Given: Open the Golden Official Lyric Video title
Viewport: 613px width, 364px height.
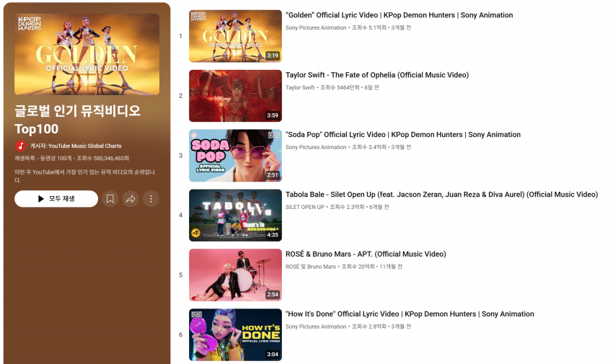Looking at the screenshot, I should tap(399, 15).
